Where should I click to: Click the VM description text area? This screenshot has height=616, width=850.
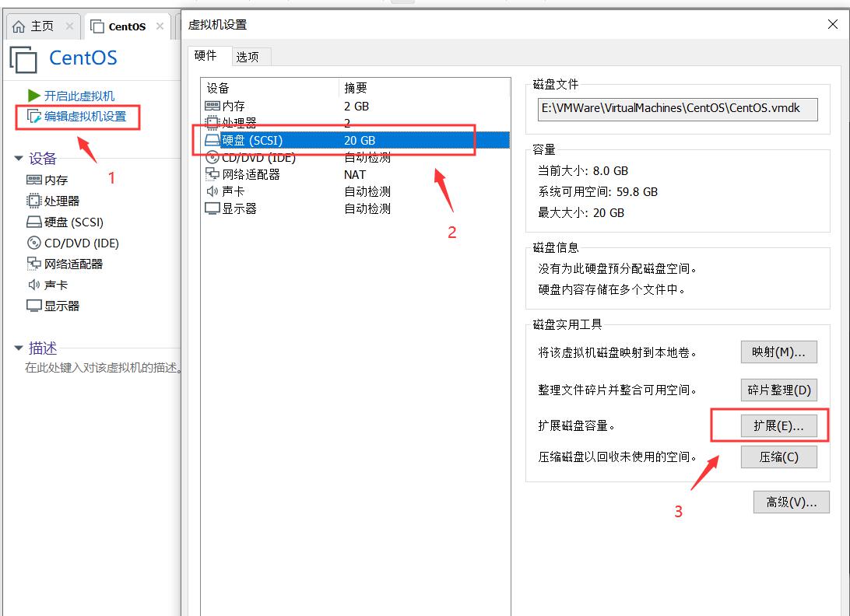pos(104,368)
